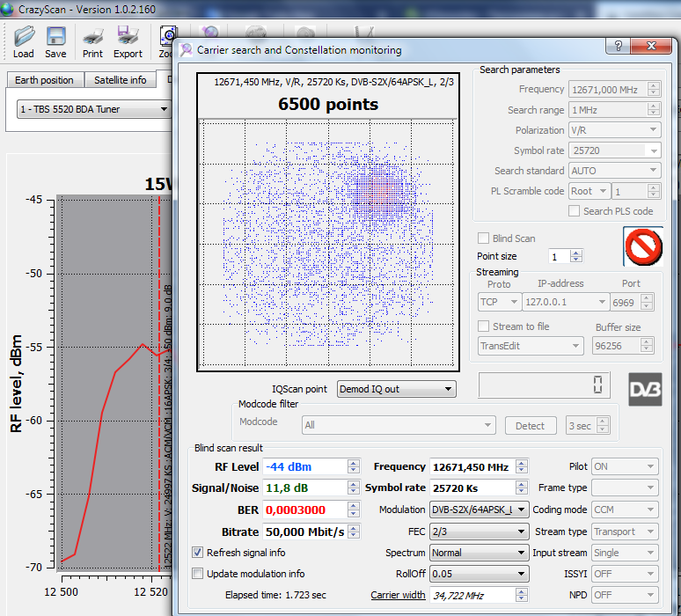Open the Proto TCP dropdown

499,302
